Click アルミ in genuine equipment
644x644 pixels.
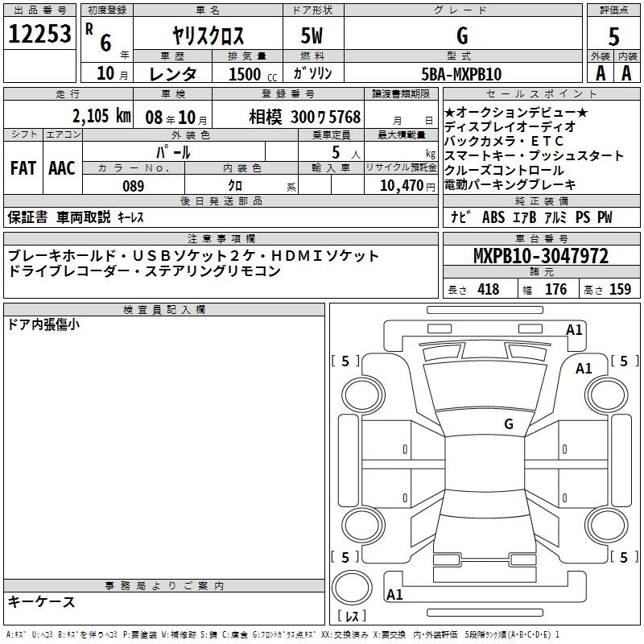click(x=555, y=217)
